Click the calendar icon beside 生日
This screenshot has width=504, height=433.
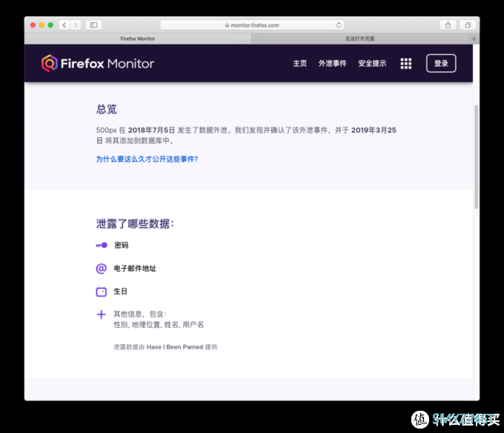102,291
